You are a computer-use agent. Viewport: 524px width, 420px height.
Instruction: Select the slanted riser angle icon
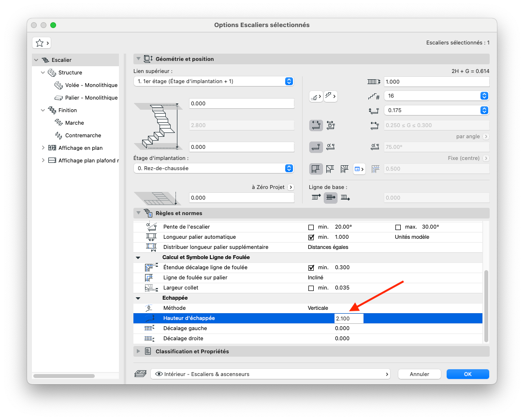pos(331,146)
